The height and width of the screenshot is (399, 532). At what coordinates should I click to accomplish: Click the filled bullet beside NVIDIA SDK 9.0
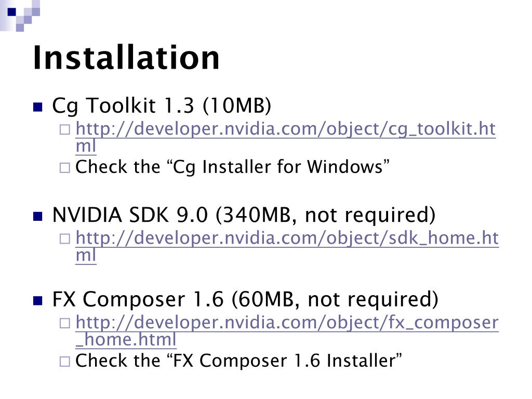tap(37, 216)
